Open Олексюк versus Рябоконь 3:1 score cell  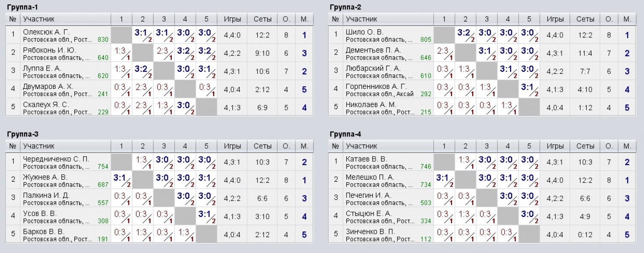tap(143, 35)
